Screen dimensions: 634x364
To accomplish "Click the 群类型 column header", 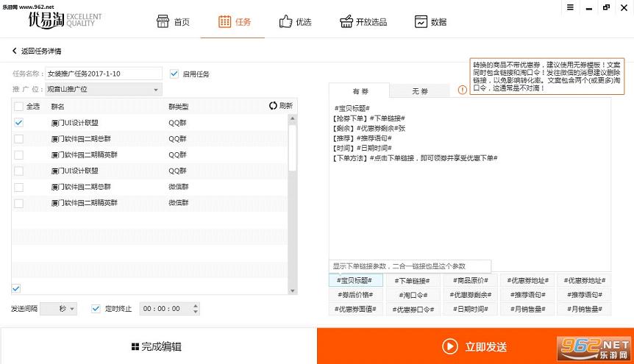I will coord(178,107).
